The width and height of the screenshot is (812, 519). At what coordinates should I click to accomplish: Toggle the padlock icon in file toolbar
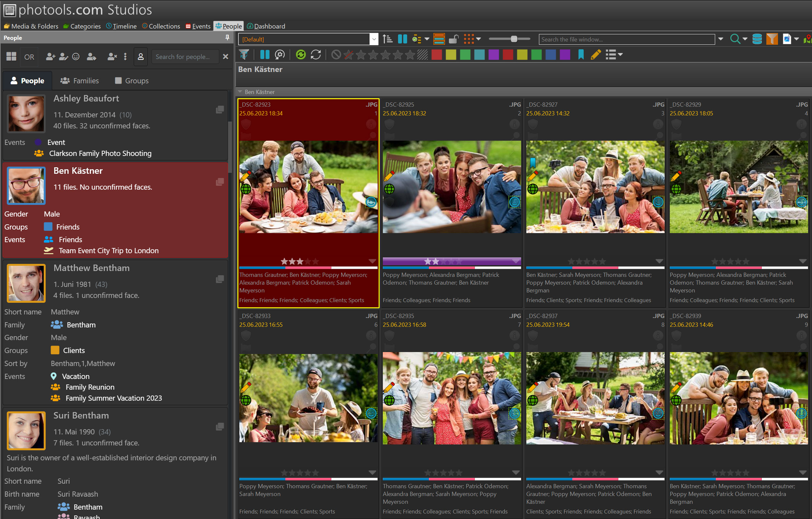[453, 39]
